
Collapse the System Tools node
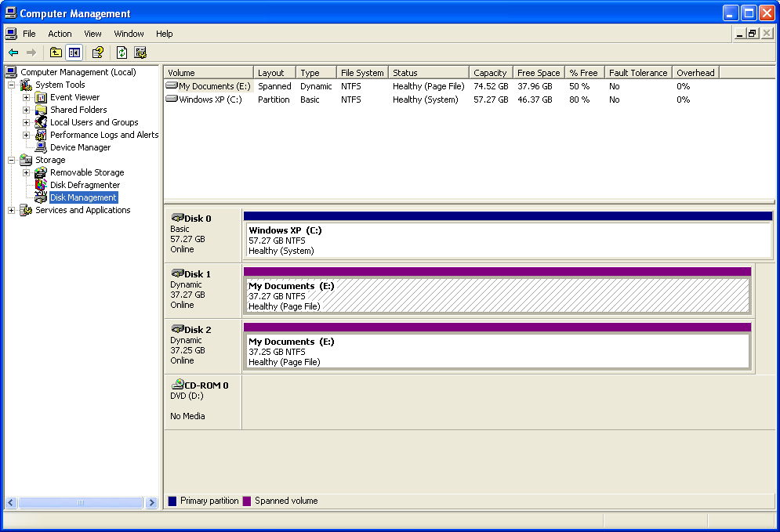point(12,85)
